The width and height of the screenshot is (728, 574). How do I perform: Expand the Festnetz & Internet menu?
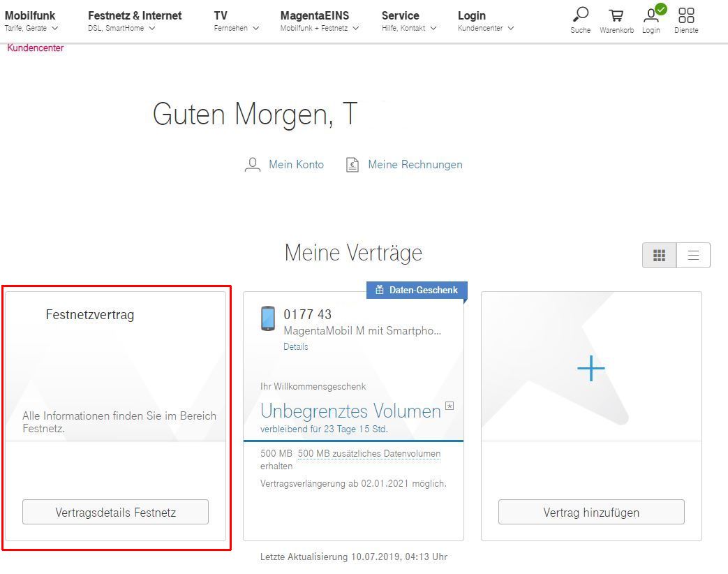[x=135, y=21]
